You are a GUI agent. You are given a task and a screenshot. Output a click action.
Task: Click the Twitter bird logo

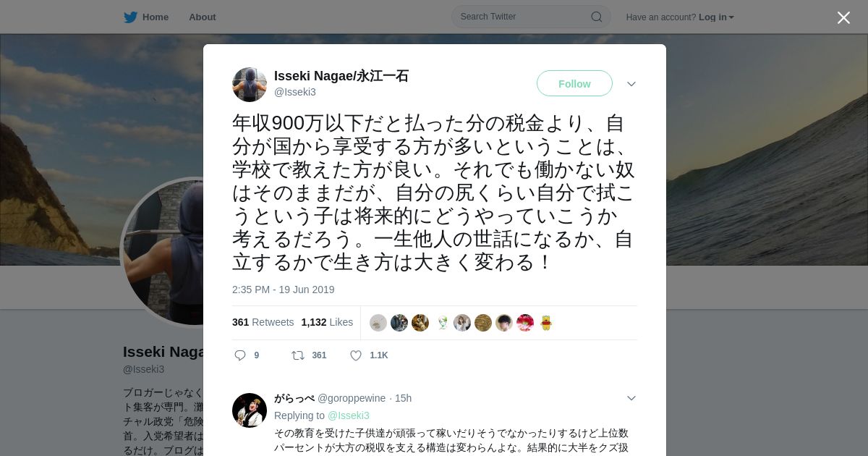(x=130, y=17)
